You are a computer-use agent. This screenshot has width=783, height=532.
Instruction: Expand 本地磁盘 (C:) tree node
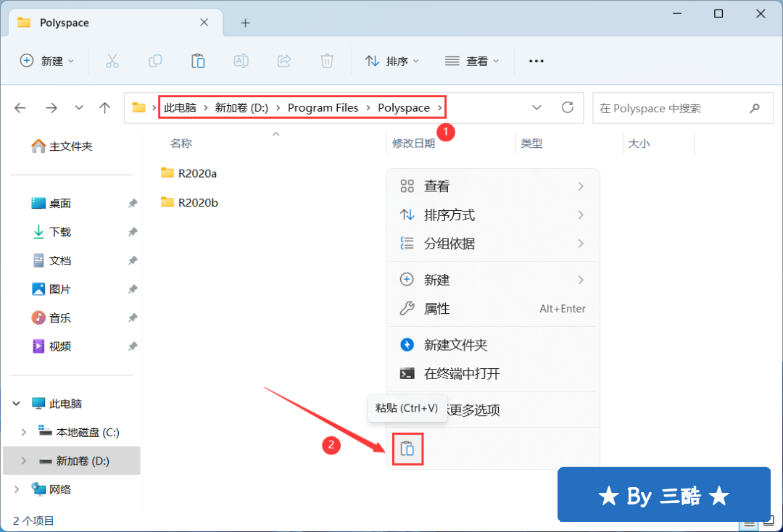(x=23, y=432)
